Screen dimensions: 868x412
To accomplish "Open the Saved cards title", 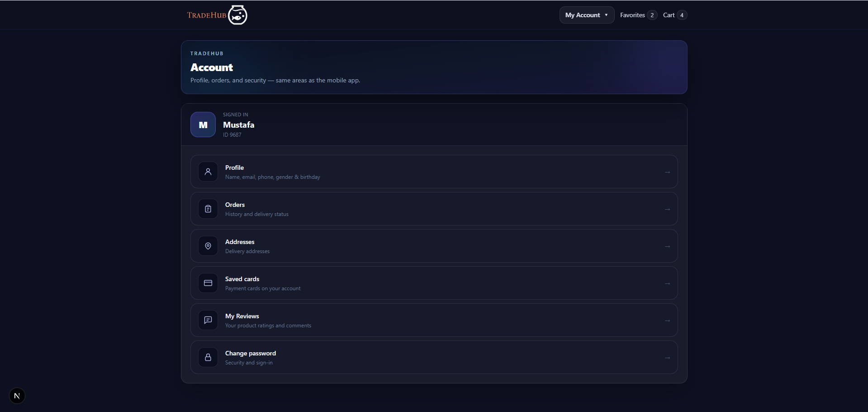I will tap(242, 279).
